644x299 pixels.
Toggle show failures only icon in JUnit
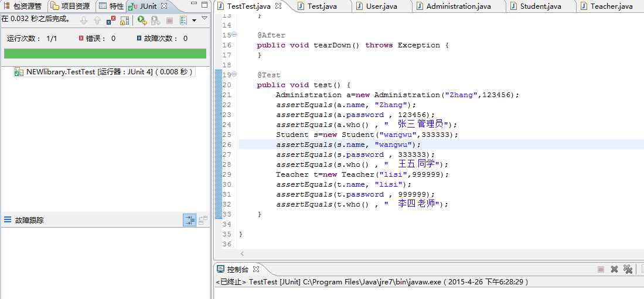click(111, 20)
